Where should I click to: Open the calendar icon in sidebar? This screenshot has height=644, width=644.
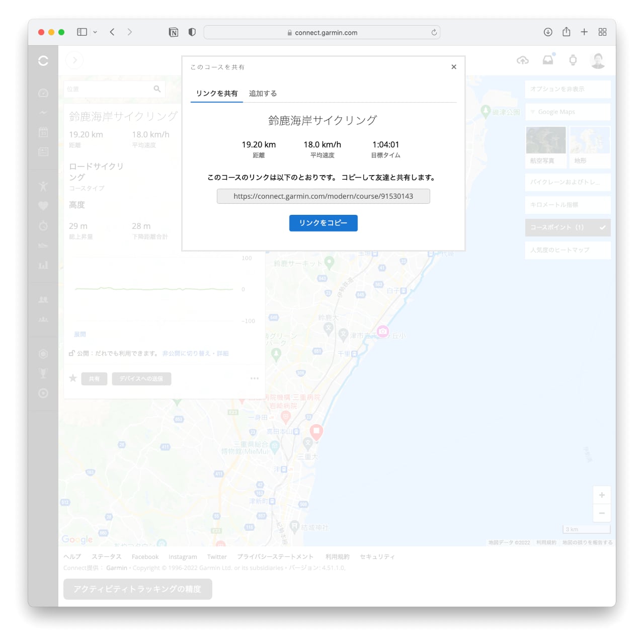[43, 132]
